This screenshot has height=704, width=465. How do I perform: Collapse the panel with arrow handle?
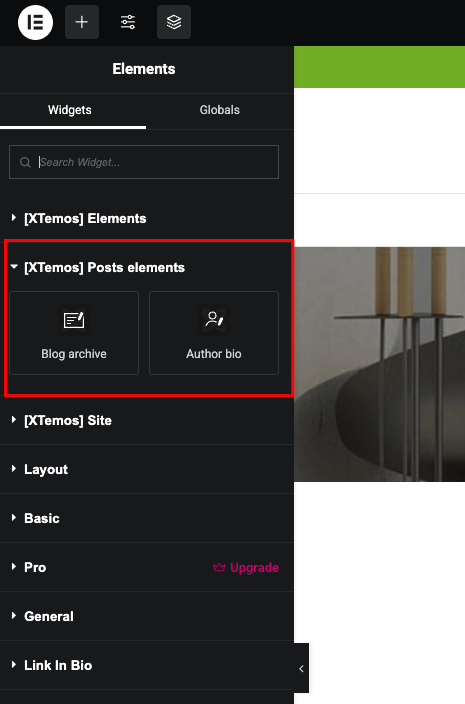[x=301, y=669]
